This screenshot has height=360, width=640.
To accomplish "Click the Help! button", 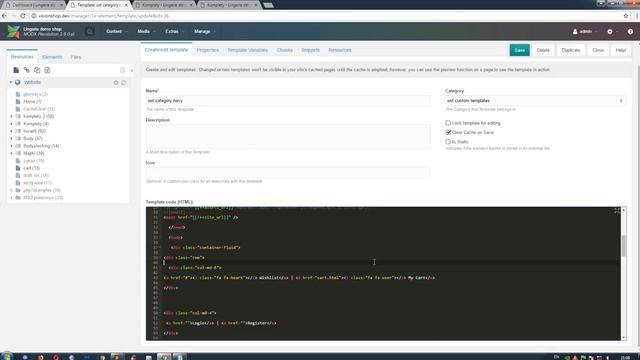I will click(621, 50).
